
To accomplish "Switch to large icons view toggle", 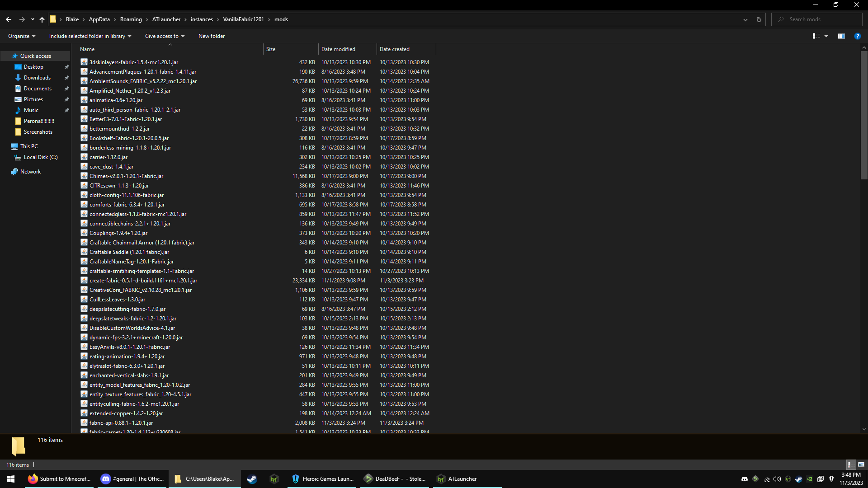I will tap(861, 465).
